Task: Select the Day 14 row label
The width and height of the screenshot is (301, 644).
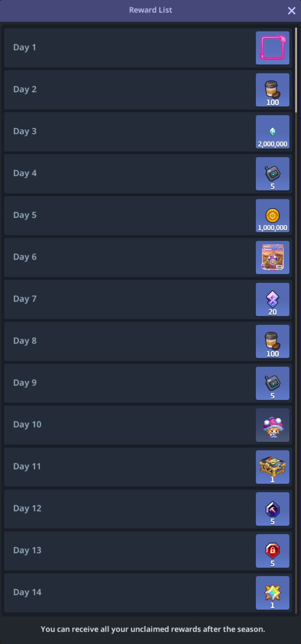Action: pyautogui.click(x=27, y=592)
